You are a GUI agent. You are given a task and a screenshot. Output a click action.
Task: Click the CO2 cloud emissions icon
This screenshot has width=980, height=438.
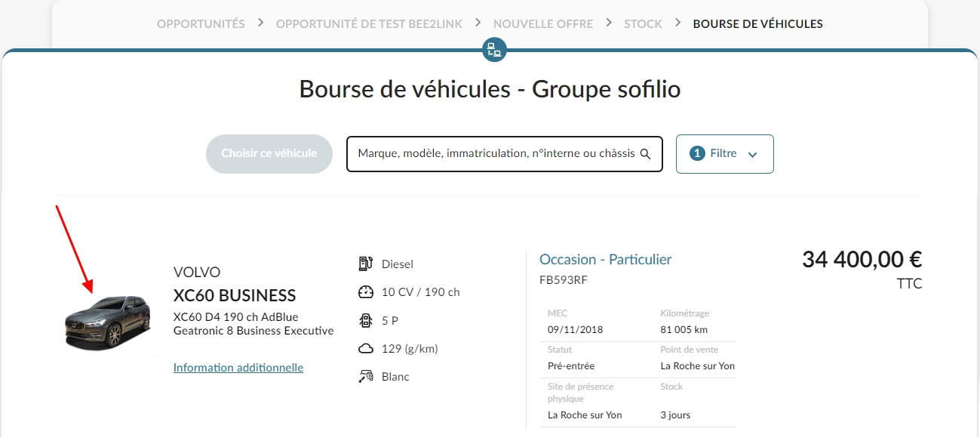[366, 349]
